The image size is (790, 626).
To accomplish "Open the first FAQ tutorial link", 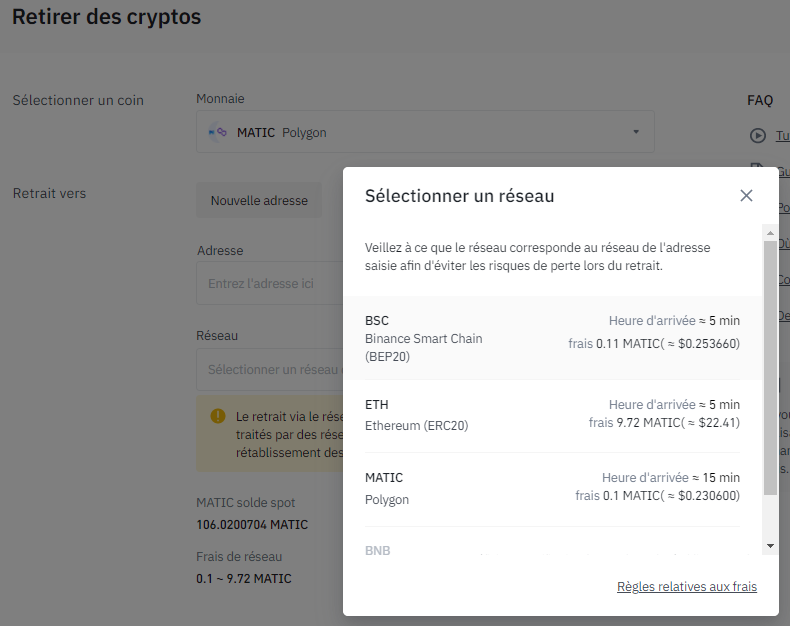I will tap(783, 136).
